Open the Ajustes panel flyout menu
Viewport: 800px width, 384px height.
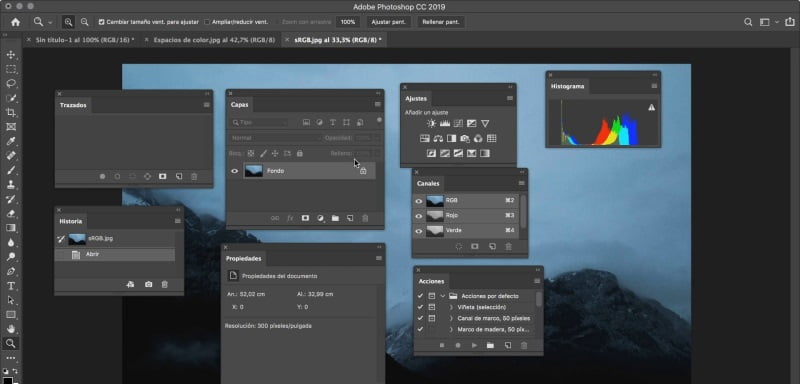pyautogui.click(x=510, y=98)
